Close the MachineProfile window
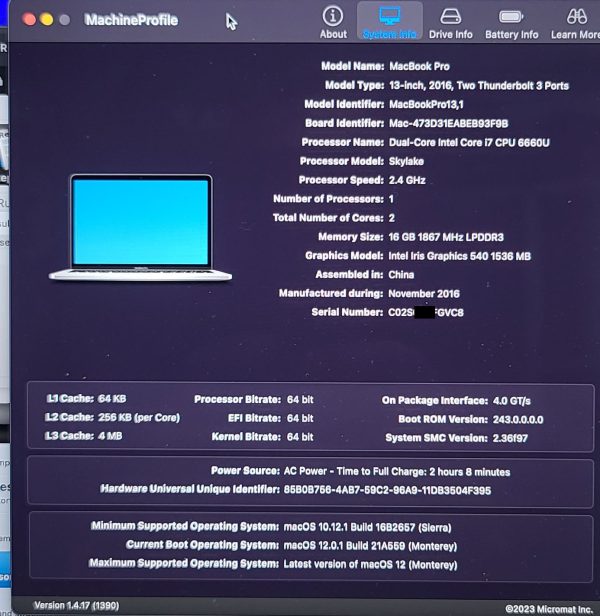This screenshot has width=600, height=616. click(x=27, y=19)
